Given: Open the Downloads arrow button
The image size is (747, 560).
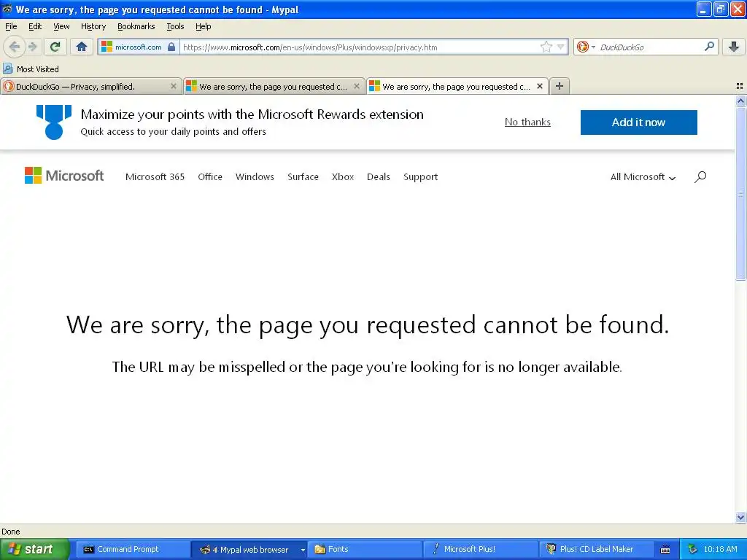Looking at the screenshot, I should click(734, 47).
